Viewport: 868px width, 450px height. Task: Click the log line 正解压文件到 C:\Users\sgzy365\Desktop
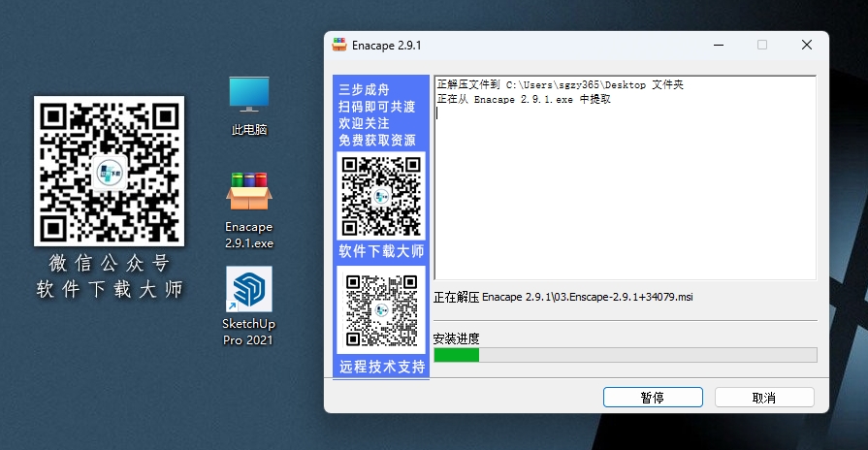pos(561,84)
